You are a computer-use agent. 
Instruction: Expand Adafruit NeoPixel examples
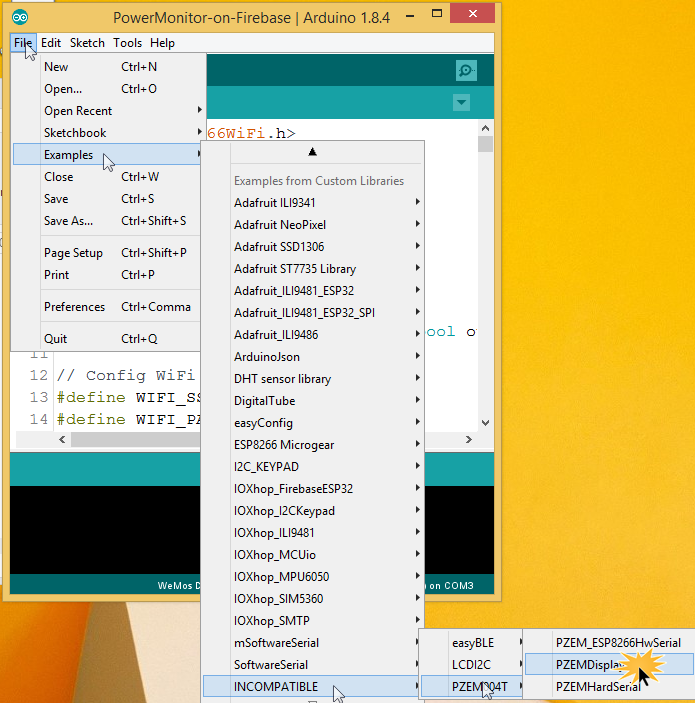click(x=313, y=225)
